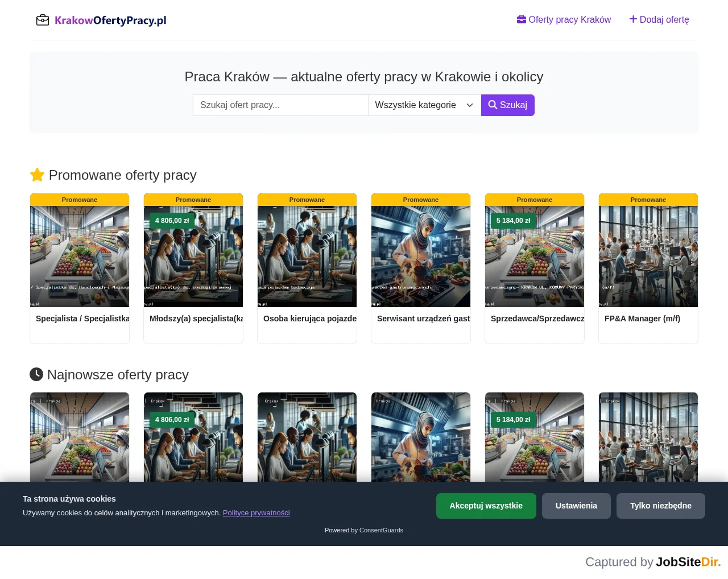728x579 pixels.
Task: Click the briefcase logo icon in header
Action: 43,20
